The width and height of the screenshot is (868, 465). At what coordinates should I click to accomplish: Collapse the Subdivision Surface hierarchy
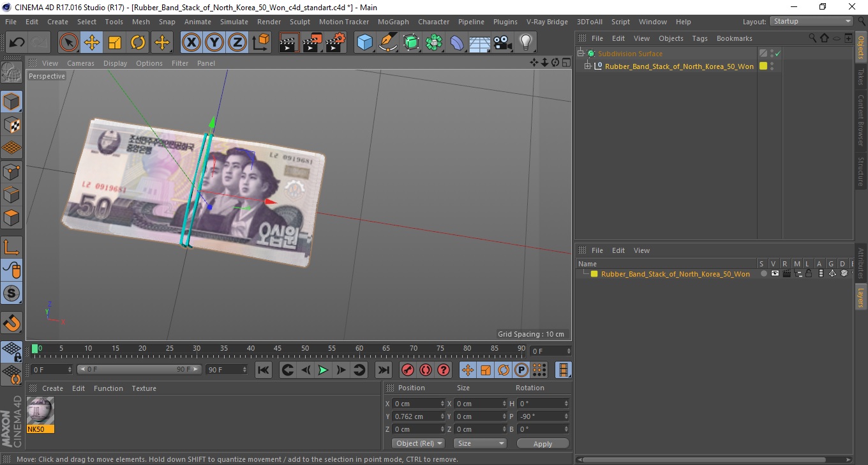pyautogui.click(x=581, y=54)
